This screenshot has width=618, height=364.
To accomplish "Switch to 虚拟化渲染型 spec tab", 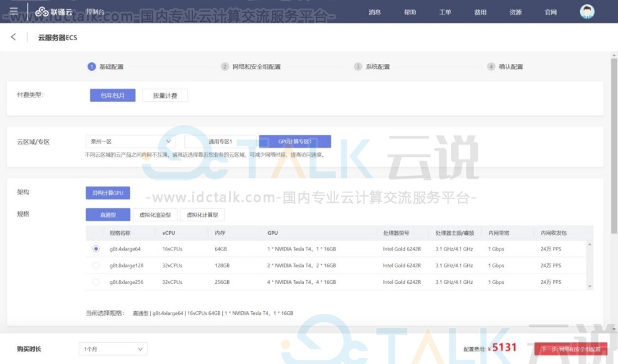I will coord(155,215).
